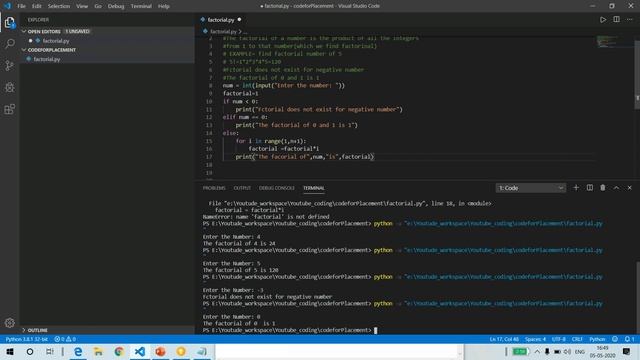Open the Extensions view
The height and width of the screenshot is (360, 640).
point(9,109)
